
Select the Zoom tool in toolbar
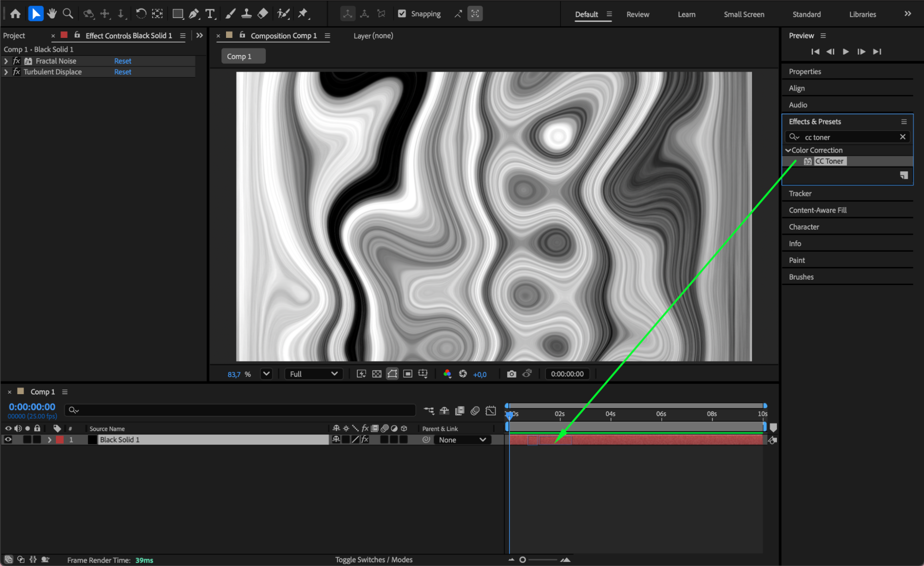click(68, 13)
